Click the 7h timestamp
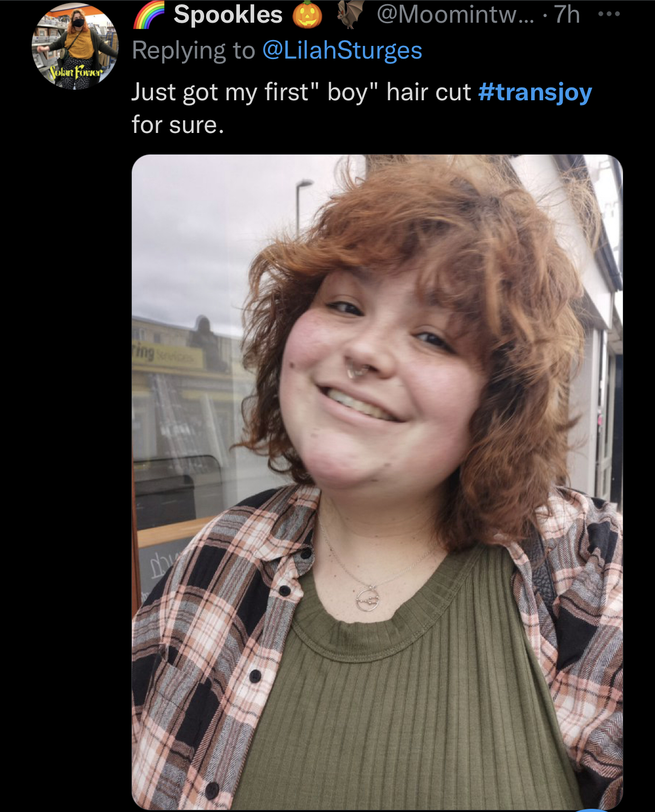This screenshot has height=812, width=655. [x=567, y=14]
